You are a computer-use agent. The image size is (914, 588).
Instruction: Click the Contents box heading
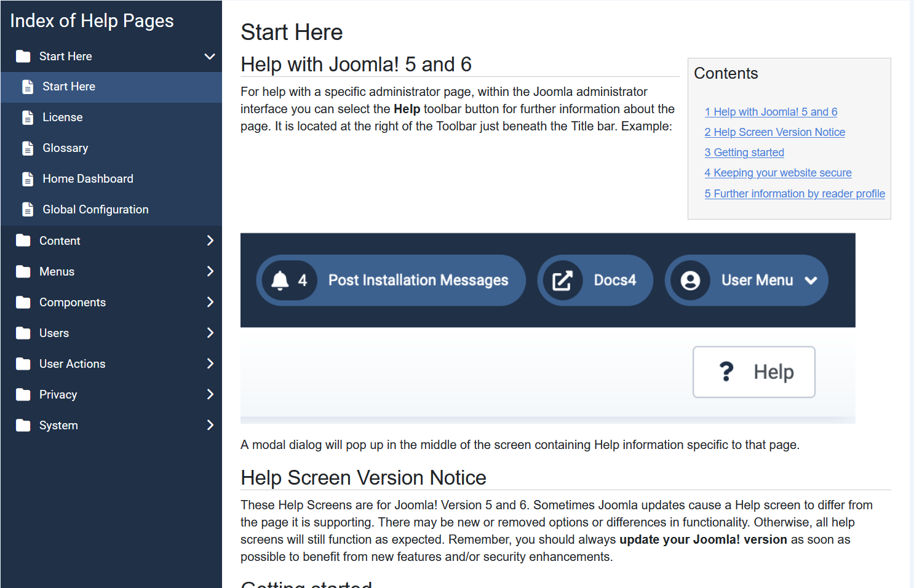(726, 73)
